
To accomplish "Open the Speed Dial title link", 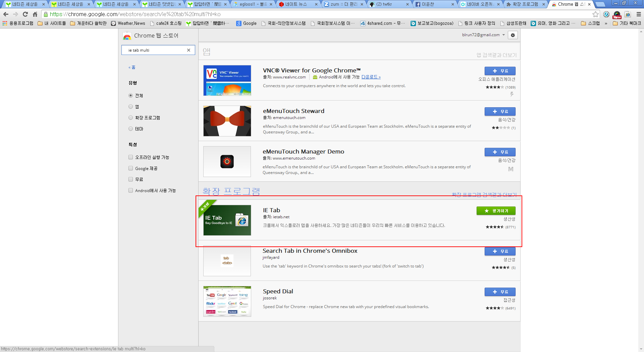I will point(278,291).
